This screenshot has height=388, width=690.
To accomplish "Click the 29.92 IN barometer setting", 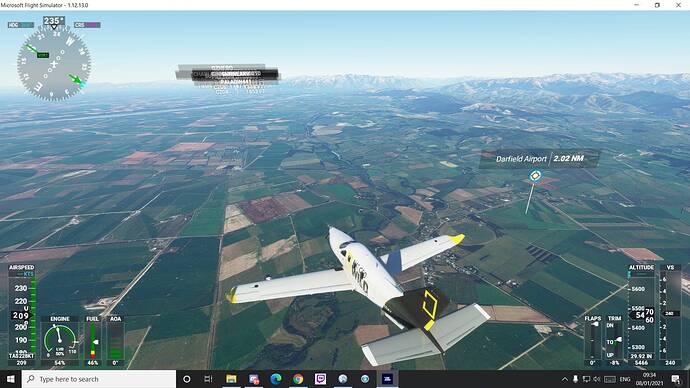I will click(641, 356).
